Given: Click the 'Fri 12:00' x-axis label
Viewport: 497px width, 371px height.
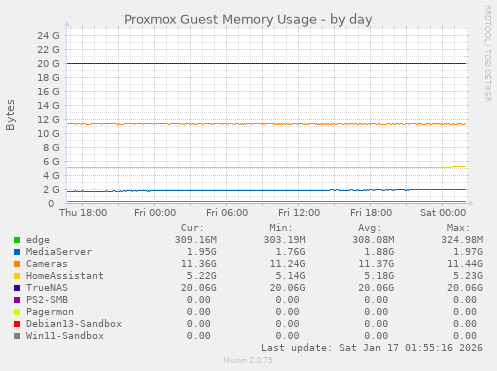Looking at the screenshot, I should coord(299,213).
